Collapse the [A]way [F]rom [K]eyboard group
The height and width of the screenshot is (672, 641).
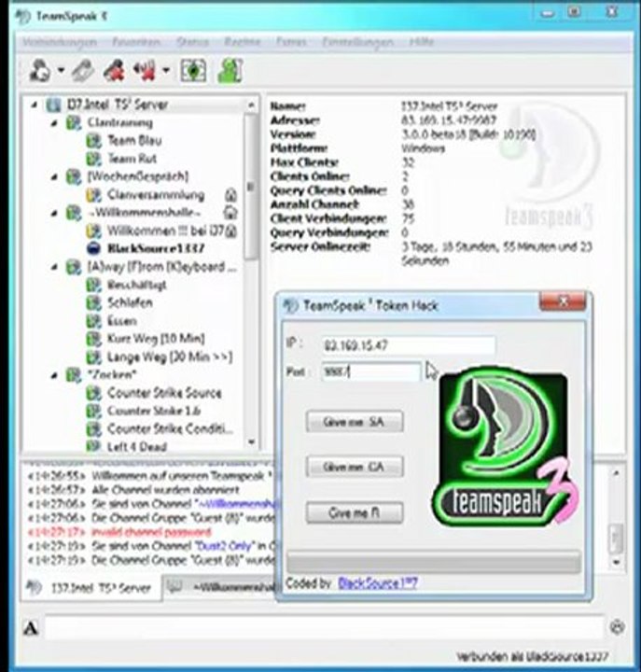pyautogui.click(x=54, y=267)
